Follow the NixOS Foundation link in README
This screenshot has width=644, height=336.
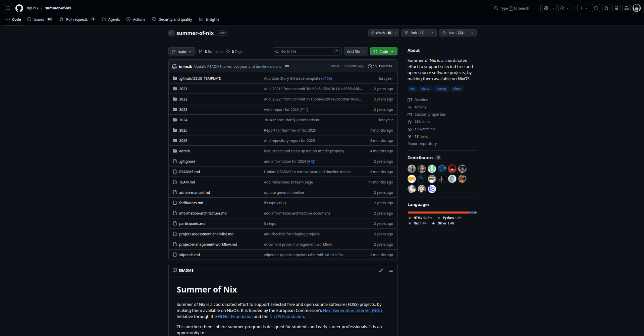286,317
